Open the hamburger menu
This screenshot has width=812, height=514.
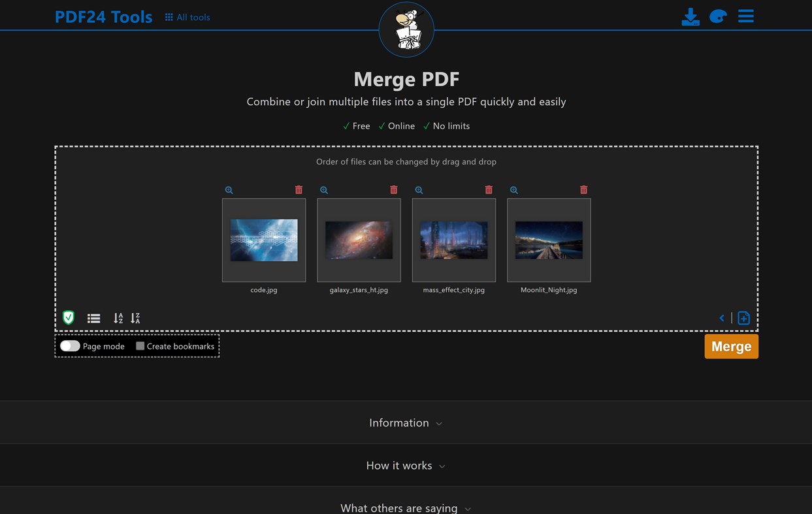click(x=745, y=16)
